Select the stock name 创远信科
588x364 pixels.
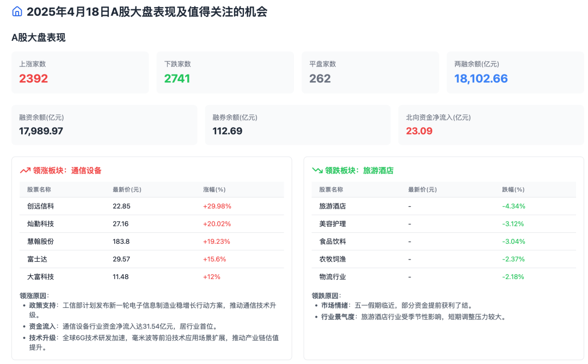coord(40,206)
